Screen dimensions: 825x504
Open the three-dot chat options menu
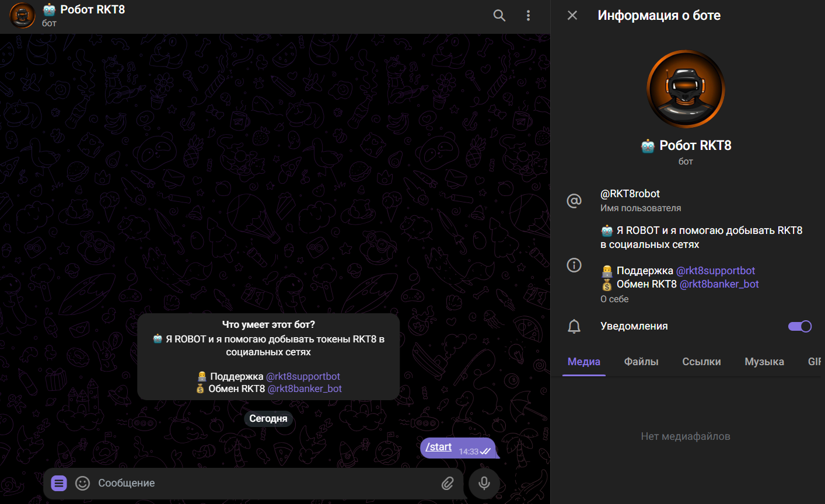(x=528, y=16)
